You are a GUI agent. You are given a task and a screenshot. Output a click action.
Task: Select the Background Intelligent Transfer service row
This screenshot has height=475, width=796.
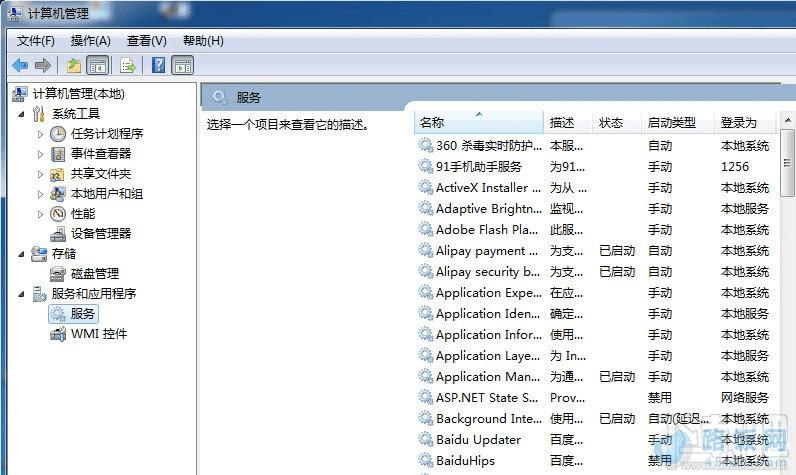click(595, 419)
